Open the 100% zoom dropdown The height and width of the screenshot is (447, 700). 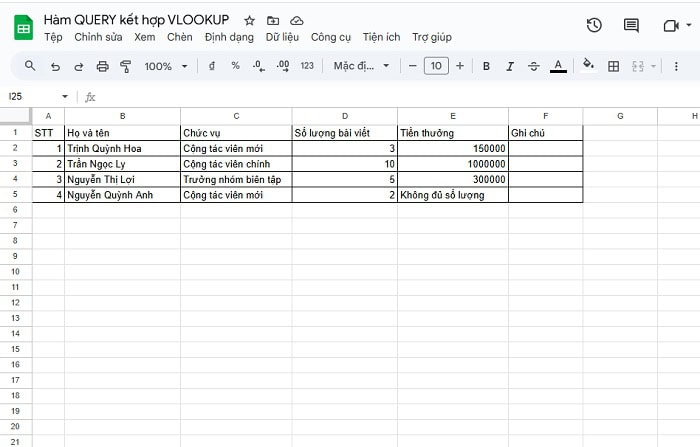click(166, 66)
